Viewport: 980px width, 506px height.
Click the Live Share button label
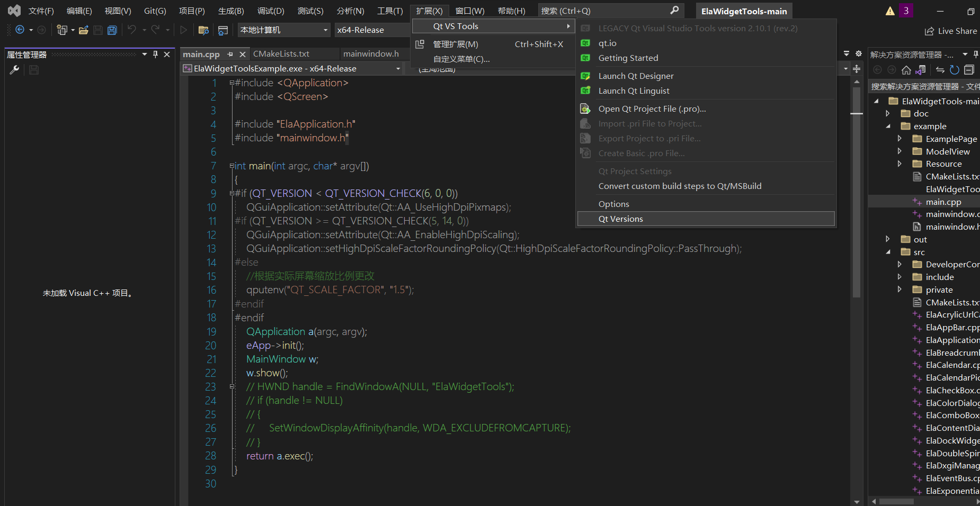pyautogui.click(x=957, y=31)
